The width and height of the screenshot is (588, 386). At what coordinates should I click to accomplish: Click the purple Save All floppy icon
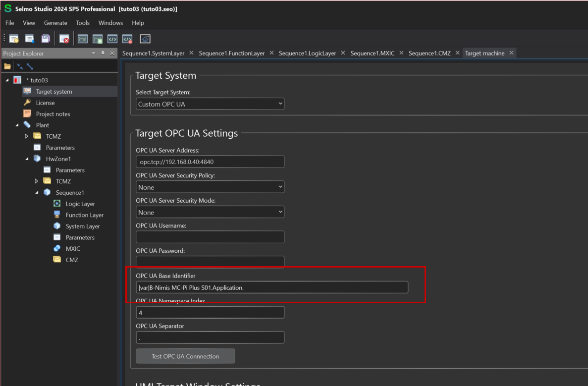point(46,39)
